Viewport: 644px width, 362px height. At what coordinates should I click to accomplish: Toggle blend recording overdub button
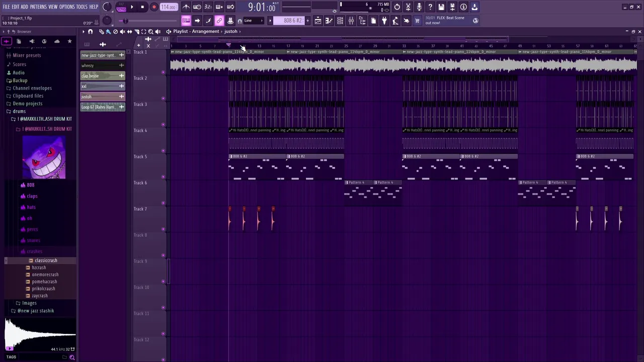tap(219, 7)
